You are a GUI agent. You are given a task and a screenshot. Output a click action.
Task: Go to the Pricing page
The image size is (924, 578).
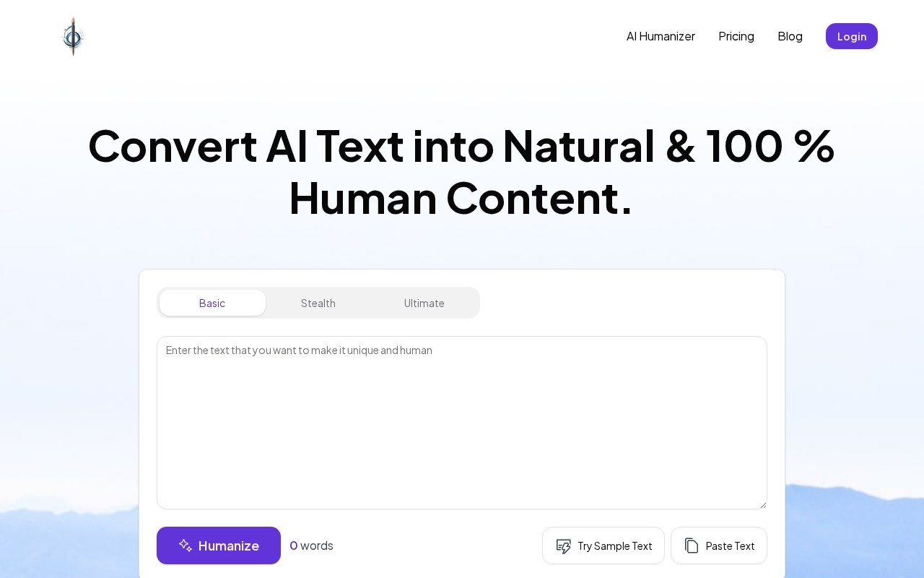(736, 36)
